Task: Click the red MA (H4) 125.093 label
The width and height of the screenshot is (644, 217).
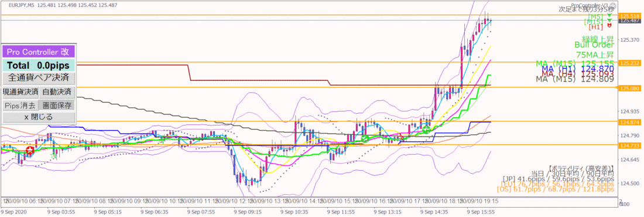Action: pos(578,74)
